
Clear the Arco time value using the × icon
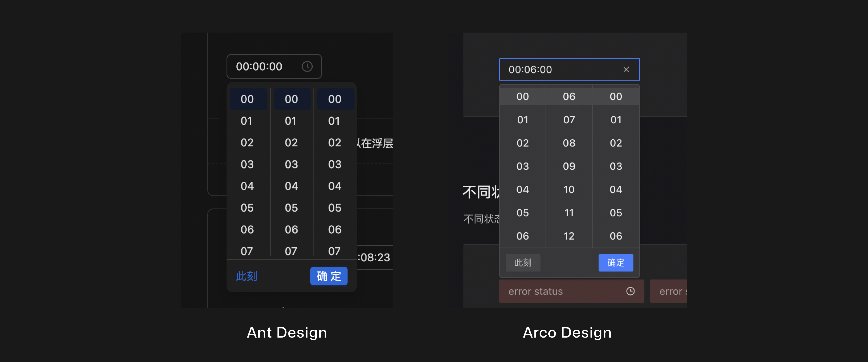tap(626, 69)
